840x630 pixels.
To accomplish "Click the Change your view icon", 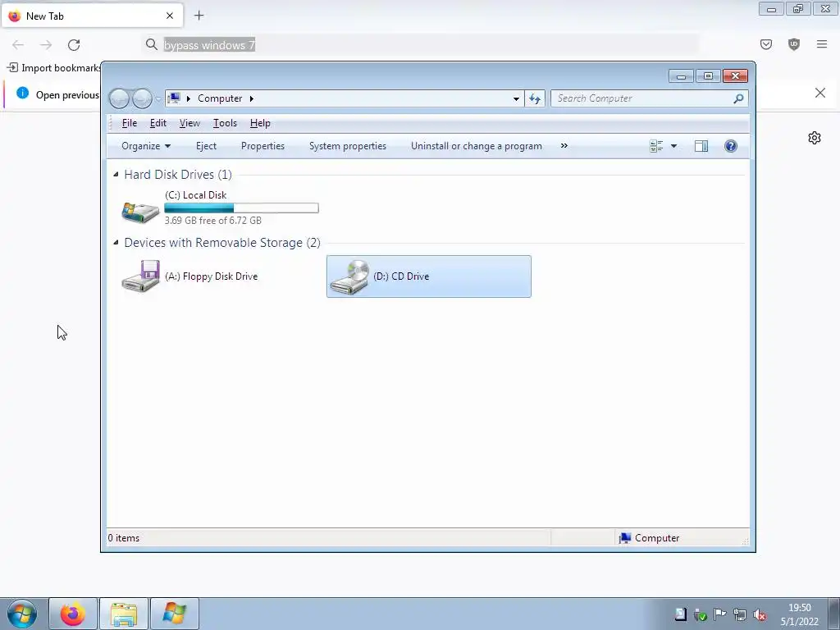I will coord(656,146).
